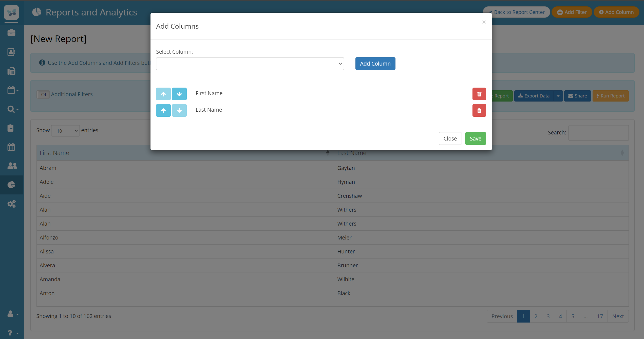The width and height of the screenshot is (644, 339).
Task: Expand the search magnifier sidebar menu
Action: [13, 109]
